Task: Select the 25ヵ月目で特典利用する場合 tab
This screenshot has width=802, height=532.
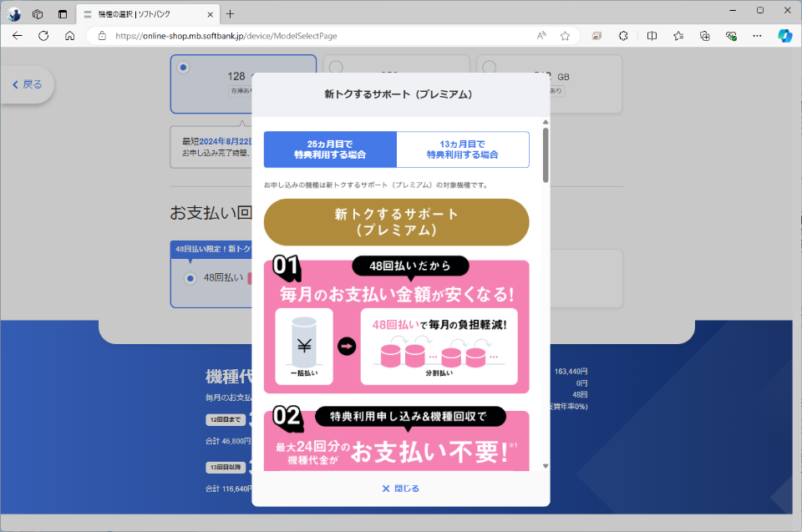Action: [330, 149]
